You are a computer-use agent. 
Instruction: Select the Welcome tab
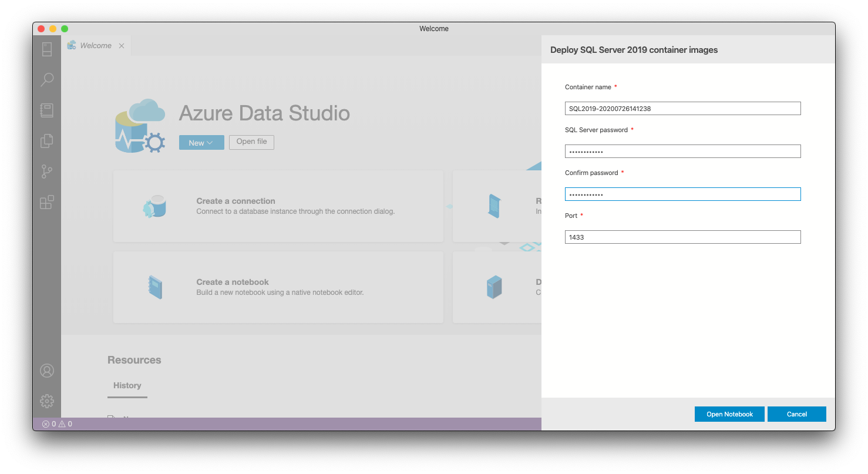(95, 46)
